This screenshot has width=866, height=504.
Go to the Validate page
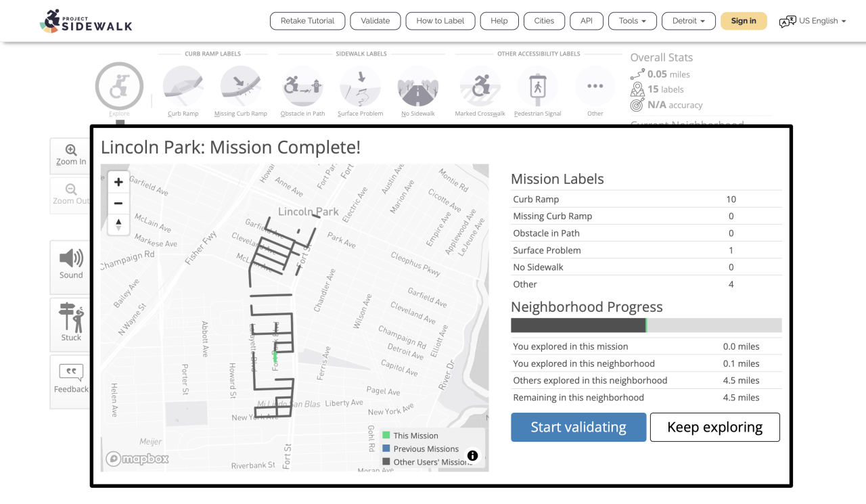tap(375, 21)
